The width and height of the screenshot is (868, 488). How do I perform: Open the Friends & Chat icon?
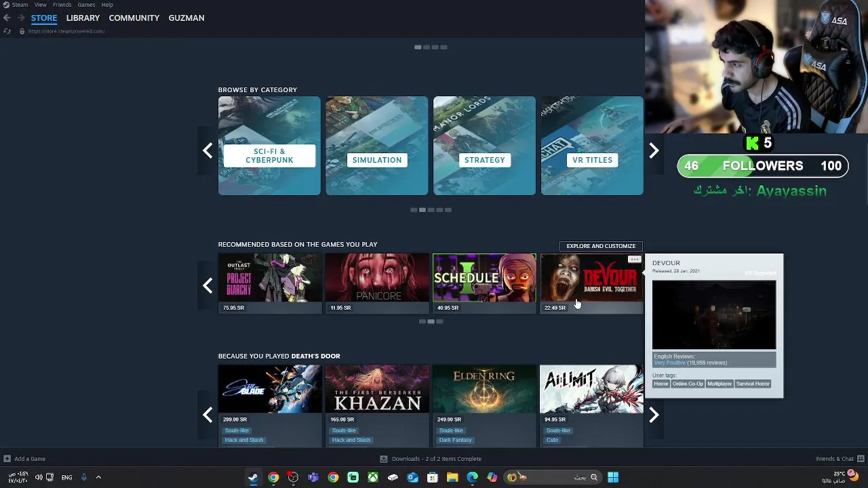861,459
